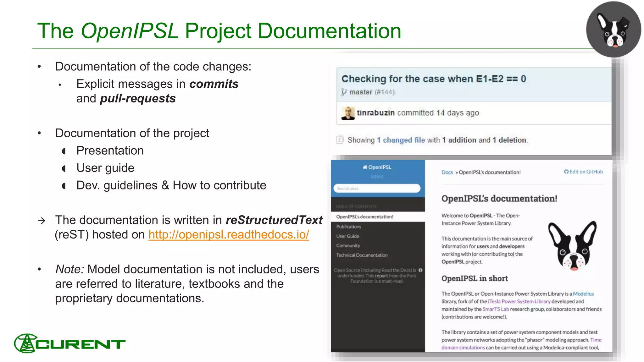Click tinrabuzin's avatar thumbnail

coord(348,113)
